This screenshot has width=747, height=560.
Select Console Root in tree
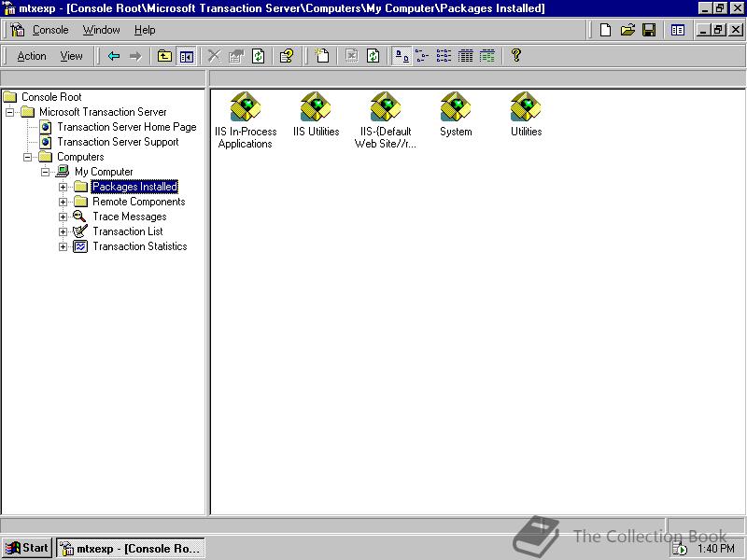click(x=51, y=97)
